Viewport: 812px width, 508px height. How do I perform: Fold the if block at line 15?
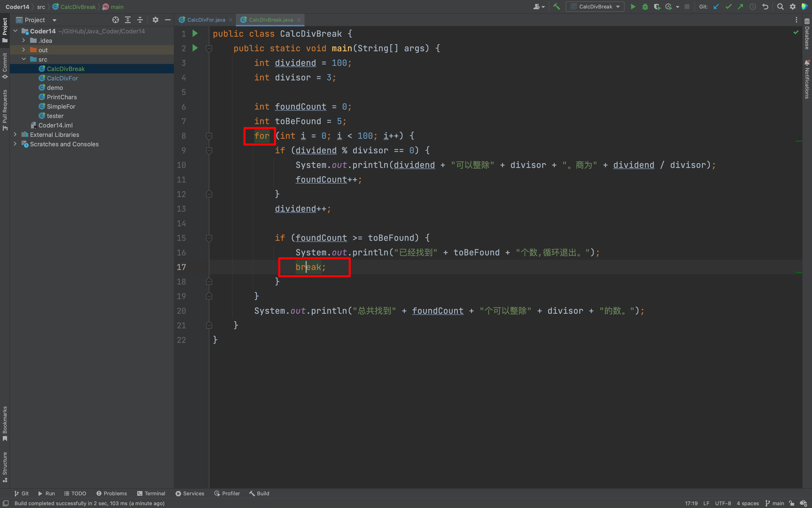coord(209,238)
